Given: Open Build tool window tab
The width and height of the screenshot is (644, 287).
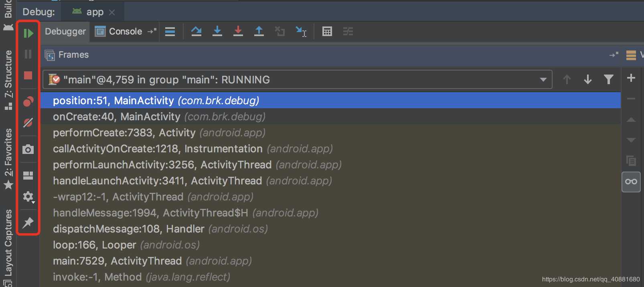Looking at the screenshot, I should tap(8, 15).
